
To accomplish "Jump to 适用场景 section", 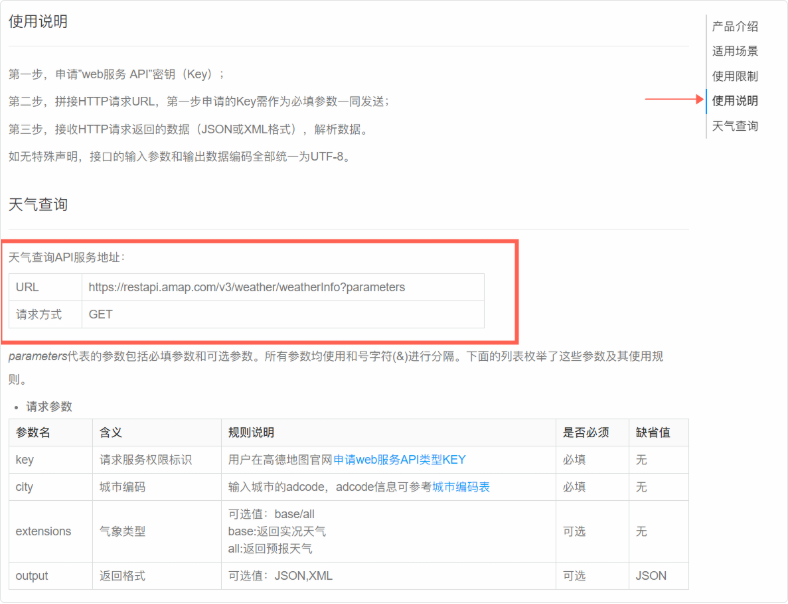I will [x=735, y=51].
